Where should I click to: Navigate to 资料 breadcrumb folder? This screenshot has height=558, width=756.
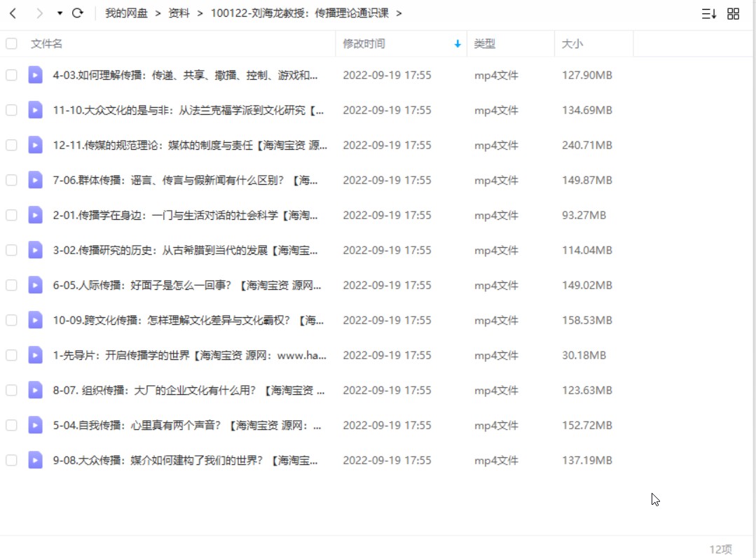tap(179, 13)
